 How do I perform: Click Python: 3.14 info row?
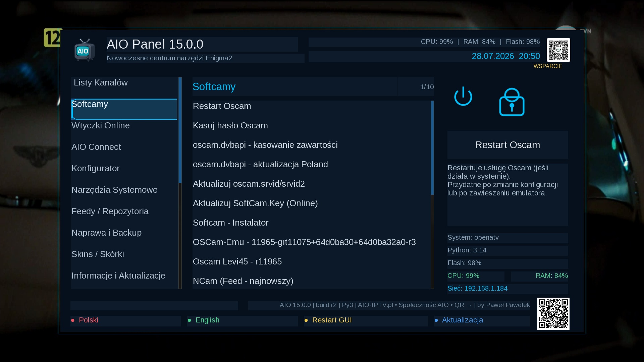507,250
